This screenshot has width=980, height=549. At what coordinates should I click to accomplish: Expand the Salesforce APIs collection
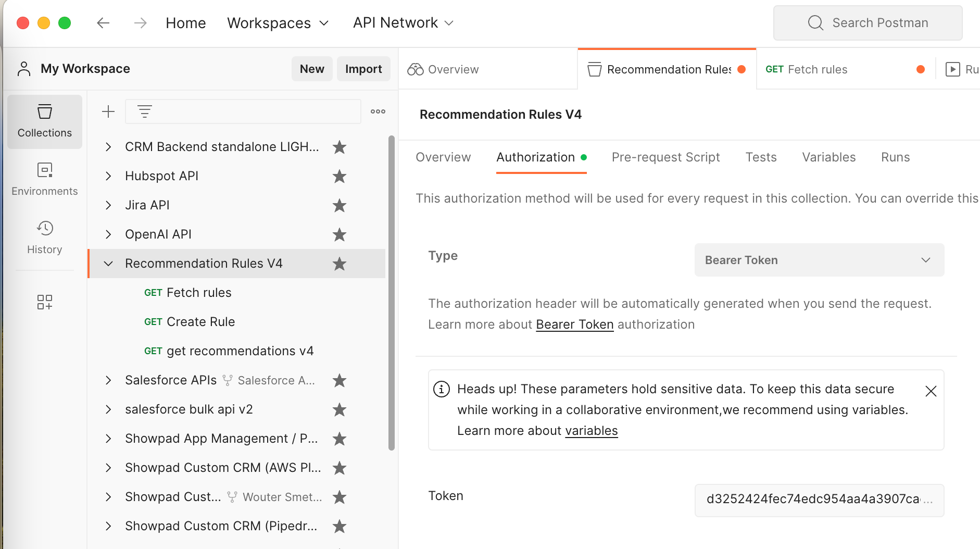click(x=108, y=380)
